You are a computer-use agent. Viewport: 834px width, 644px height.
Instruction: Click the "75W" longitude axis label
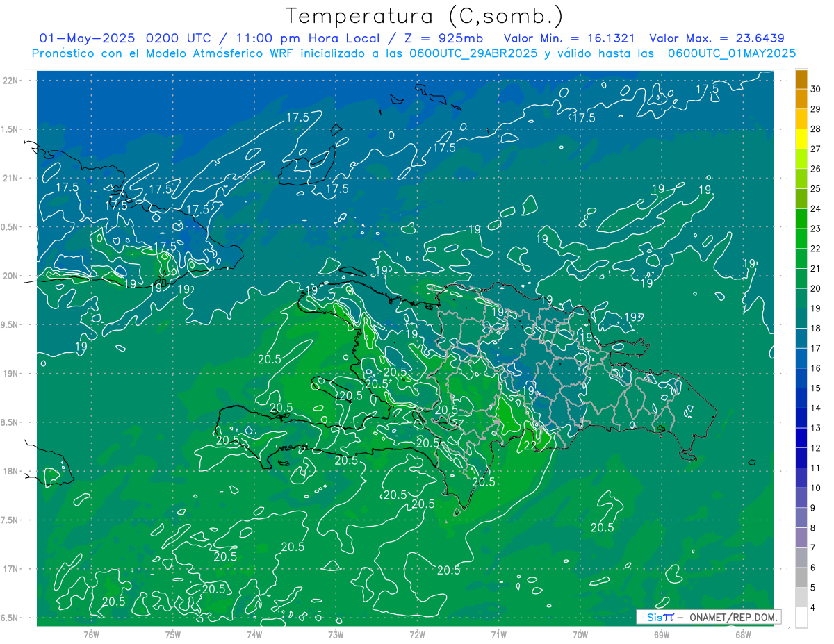pyautogui.click(x=173, y=635)
